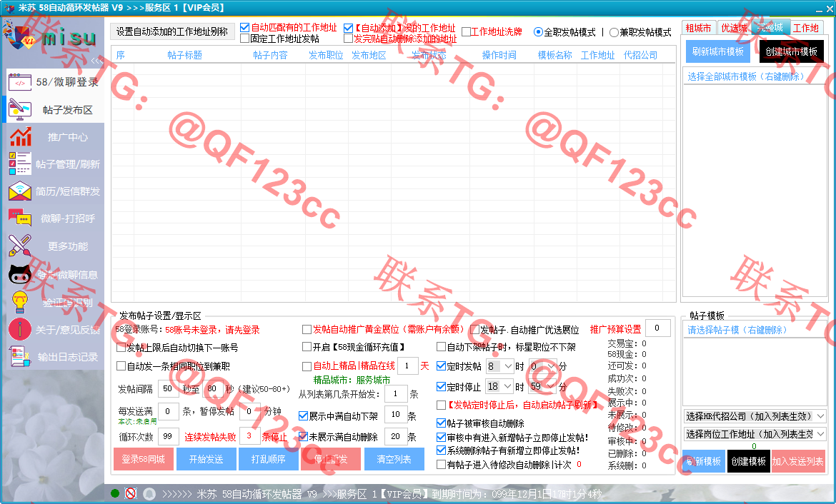Click the 推广预算设置 input field

click(657, 328)
